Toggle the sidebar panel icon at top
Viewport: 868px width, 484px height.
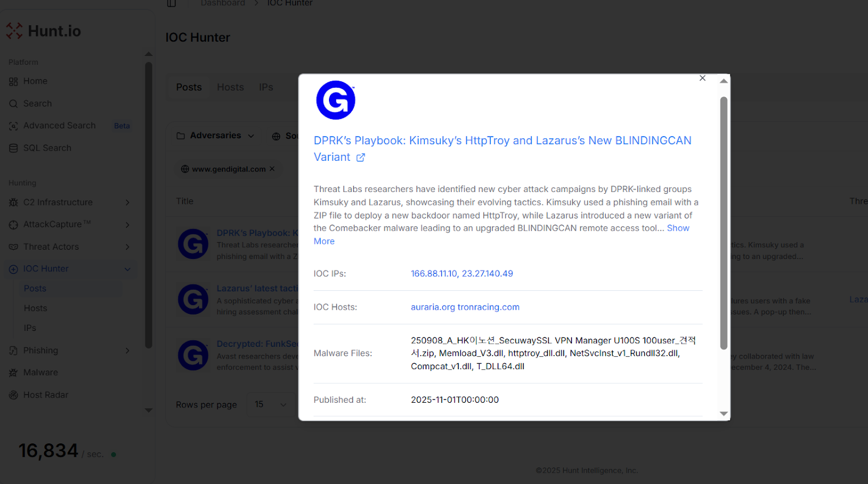(x=171, y=4)
